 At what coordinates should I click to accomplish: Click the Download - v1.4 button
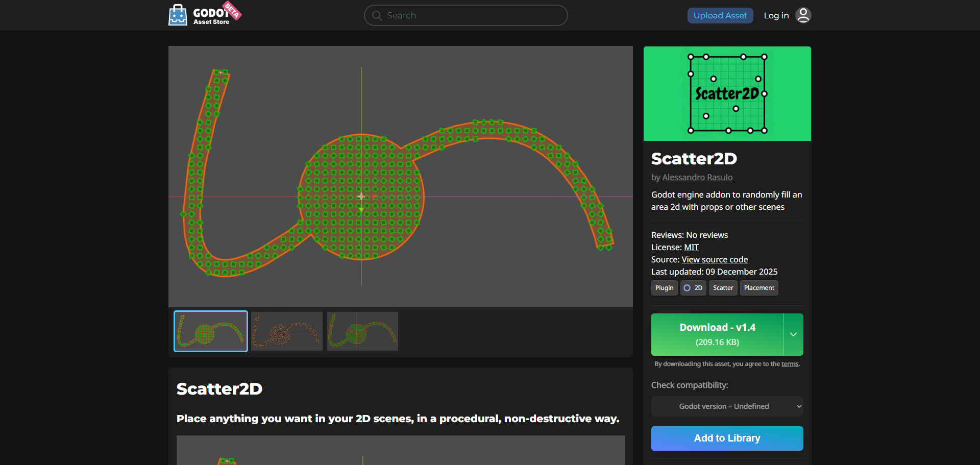(x=717, y=334)
